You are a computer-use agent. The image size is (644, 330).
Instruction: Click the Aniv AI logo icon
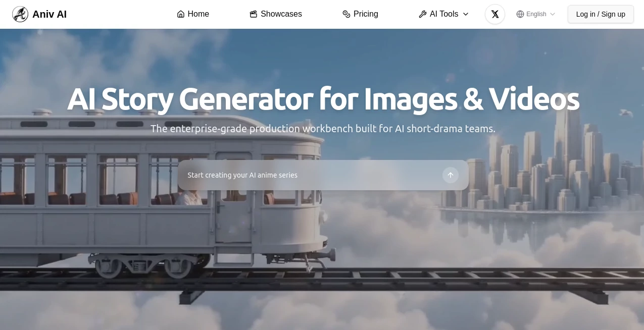click(20, 14)
